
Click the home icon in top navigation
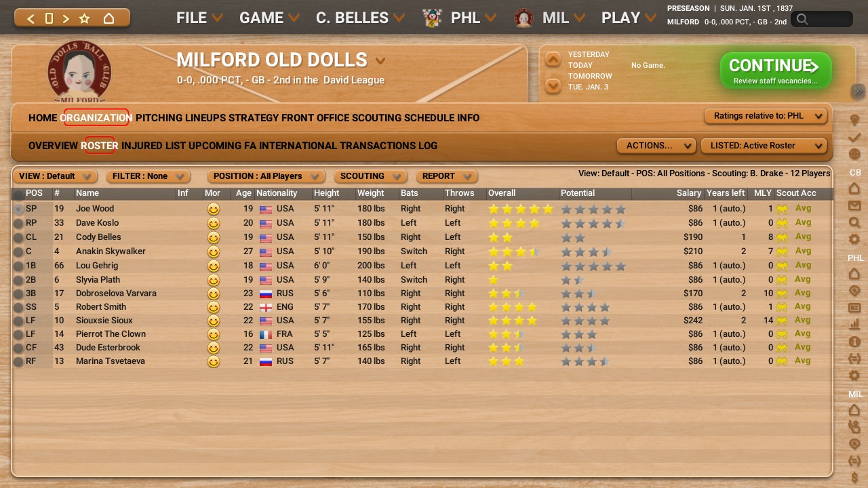tap(108, 18)
